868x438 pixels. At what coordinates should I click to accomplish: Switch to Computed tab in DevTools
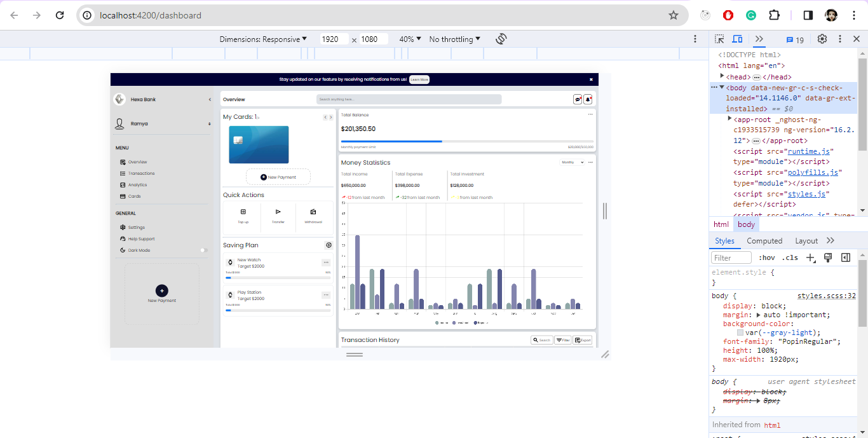(764, 241)
